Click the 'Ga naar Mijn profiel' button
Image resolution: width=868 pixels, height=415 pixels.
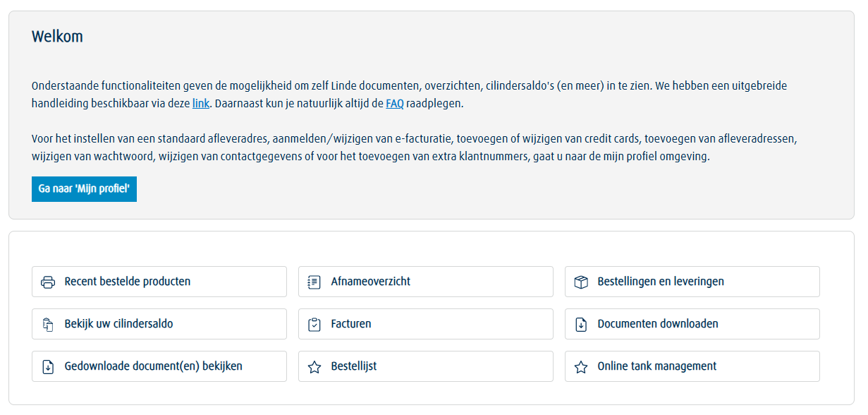click(x=84, y=188)
